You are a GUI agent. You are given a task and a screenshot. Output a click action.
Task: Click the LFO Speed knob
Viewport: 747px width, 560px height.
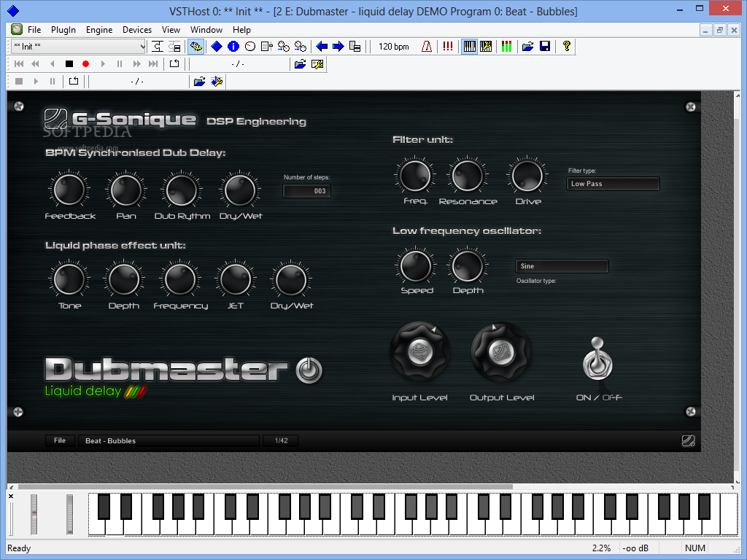coord(416,265)
